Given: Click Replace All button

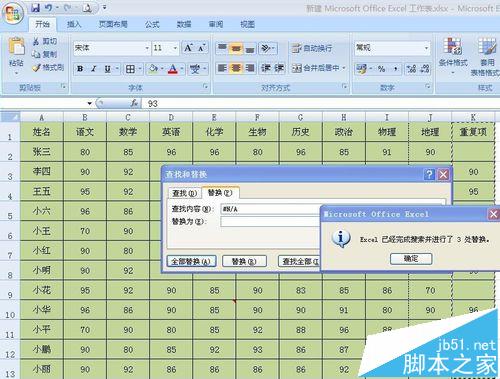Looking at the screenshot, I should point(191,261).
